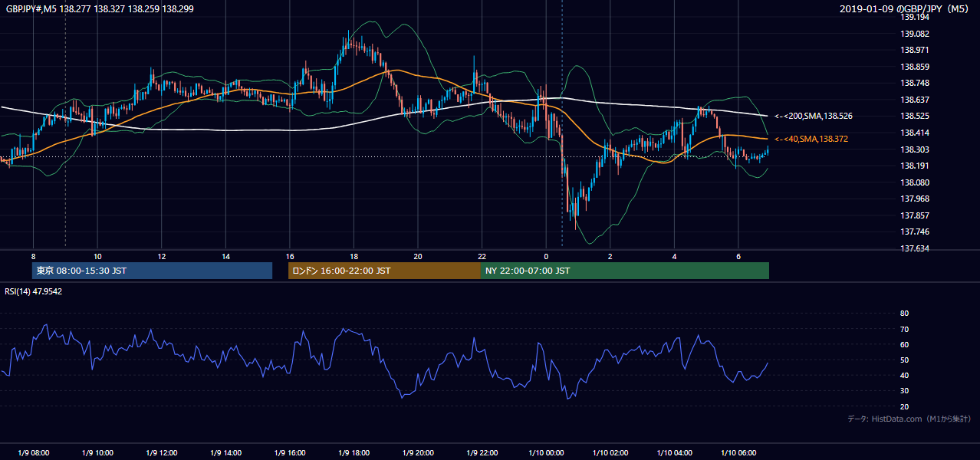
Task: Click RSI scale level 50
Action: point(904,360)
